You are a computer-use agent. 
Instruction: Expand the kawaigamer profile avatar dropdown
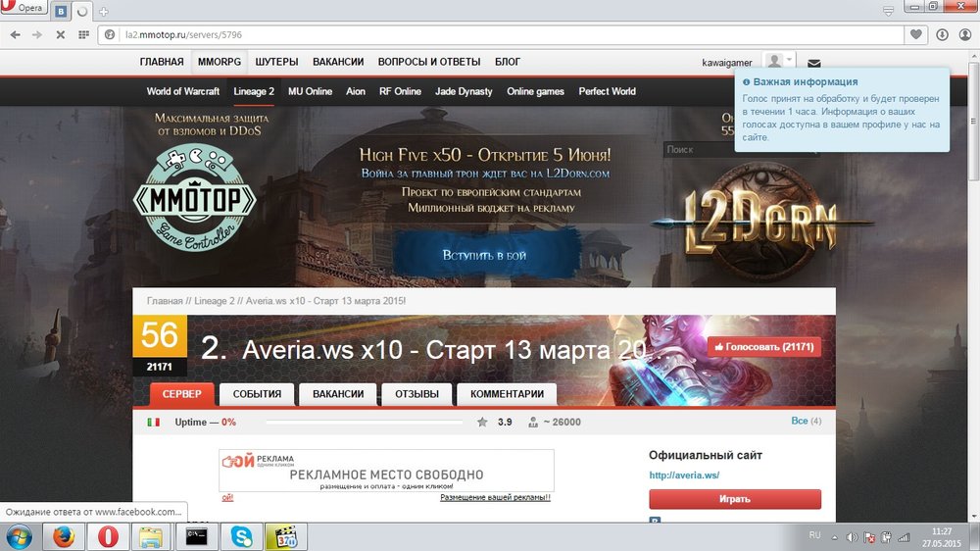tap(779, 62)
